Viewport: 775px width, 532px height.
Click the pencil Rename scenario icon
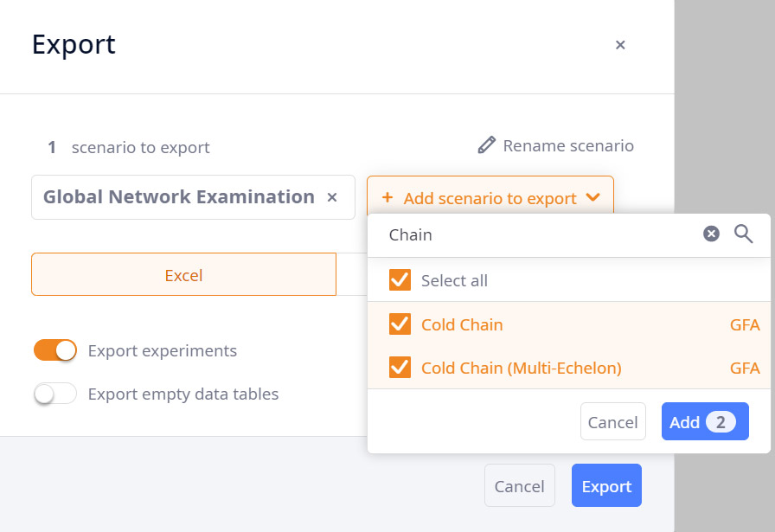coord(486,145)
